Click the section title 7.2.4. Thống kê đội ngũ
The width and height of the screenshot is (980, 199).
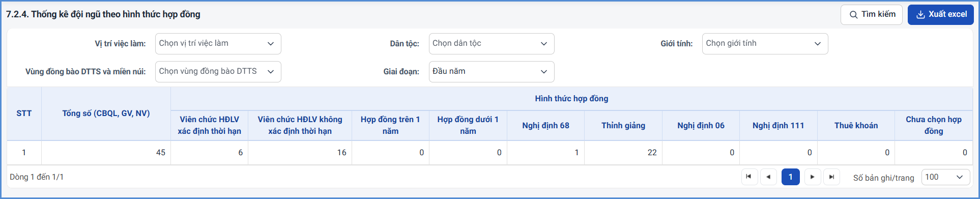coord(103,14)
